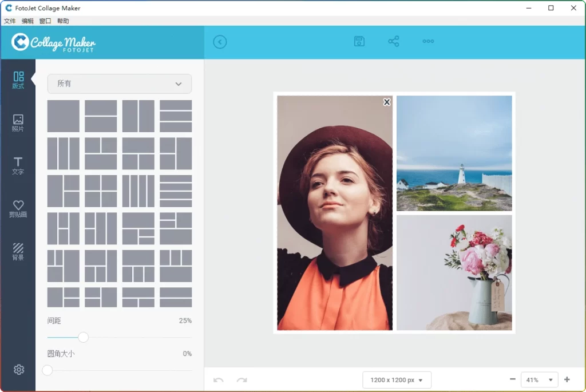Open the settings gear icon
The width and height of the screenshot is (586, 392).
pyautogui.click(x=19, y=369)
